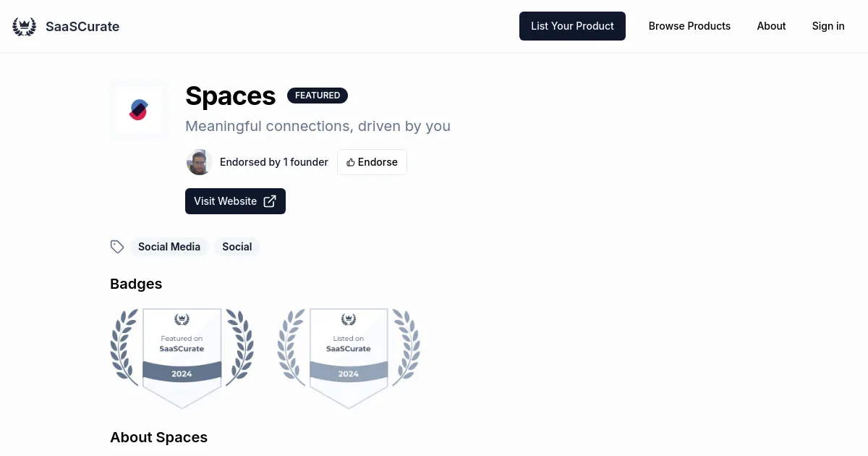Click the external link arrow icon
This screenshot has width=868, height=456.
pyautogui.click(x=270, y=201)
